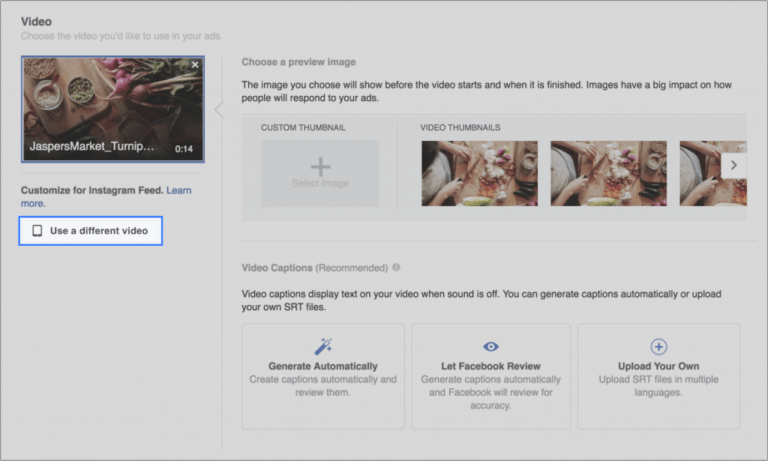Open the Learn more link
Image resolution: width=768 pixels, height=461 pixels.
point(179,190)
